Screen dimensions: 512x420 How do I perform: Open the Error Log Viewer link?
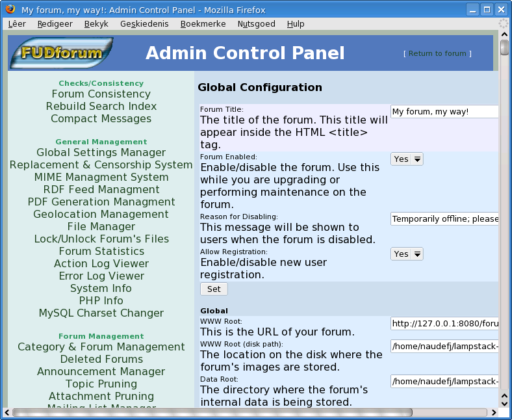pos(101,276)
